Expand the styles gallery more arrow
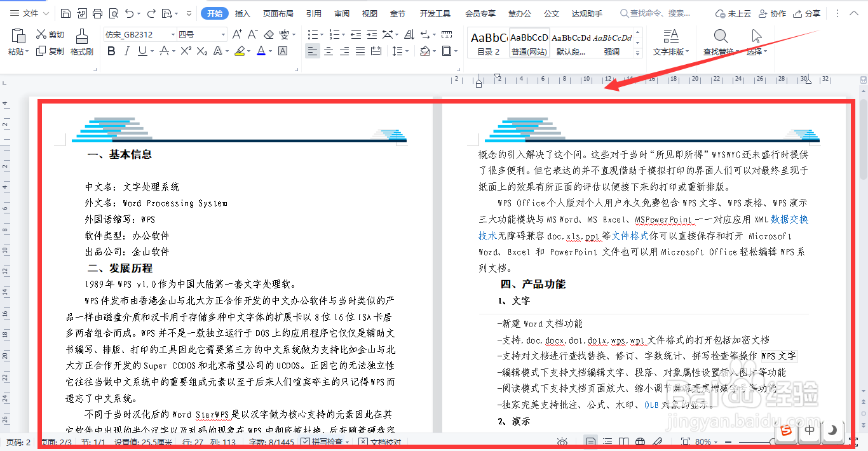This screenshot has width=868, height=451. click(x=638, y=53)
